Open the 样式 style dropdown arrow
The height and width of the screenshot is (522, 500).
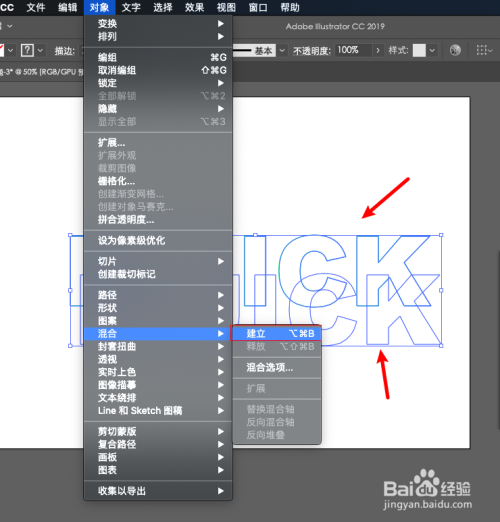tap(432, 51)
